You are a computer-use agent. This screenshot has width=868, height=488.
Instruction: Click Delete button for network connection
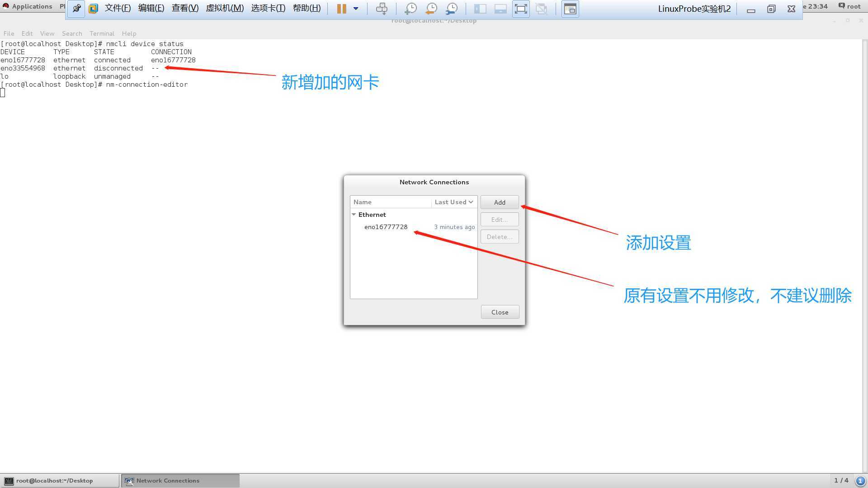[500, 236]
